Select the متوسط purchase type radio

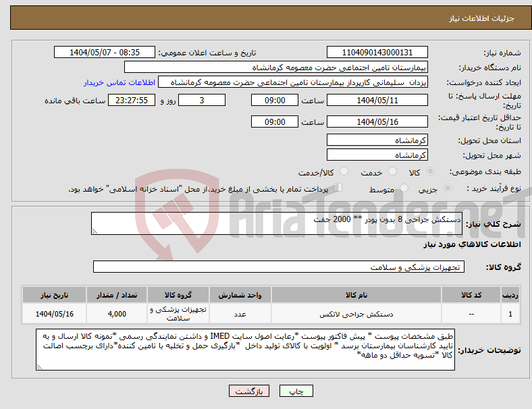[404, 188]
